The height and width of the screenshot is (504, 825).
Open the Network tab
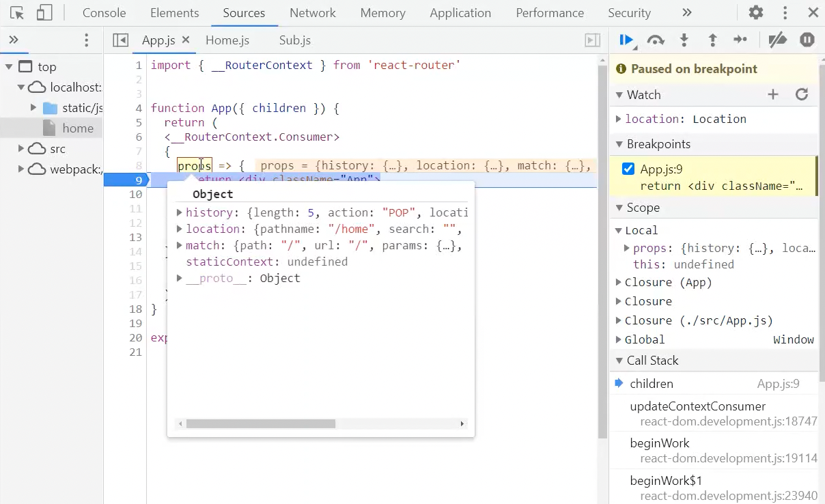click(x=313, y=13)
